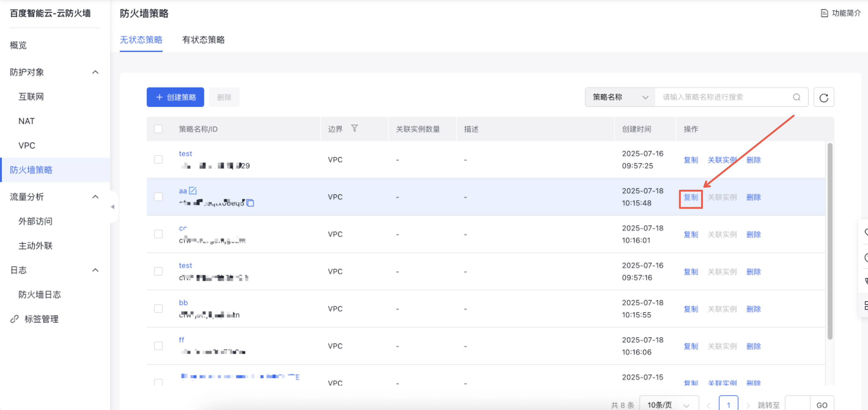Click the filter icon beside 边界
868x410 pixels.
354,128
